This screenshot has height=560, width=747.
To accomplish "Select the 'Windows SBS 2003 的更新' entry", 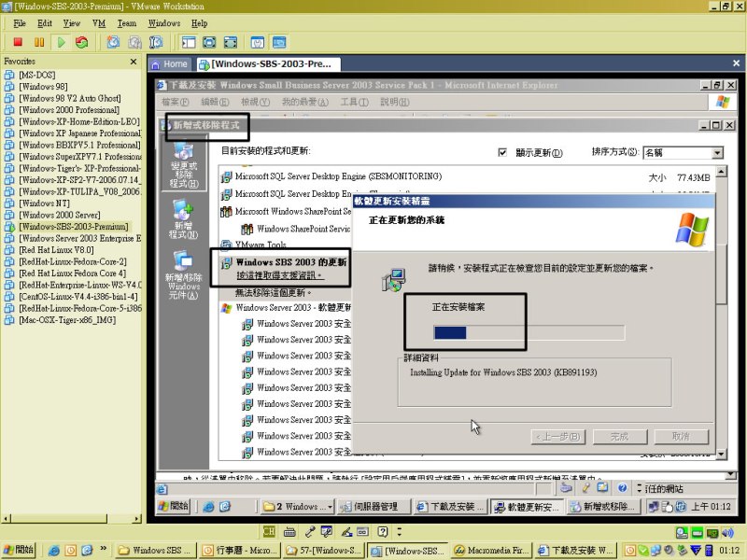I will (x=291, y=262).
